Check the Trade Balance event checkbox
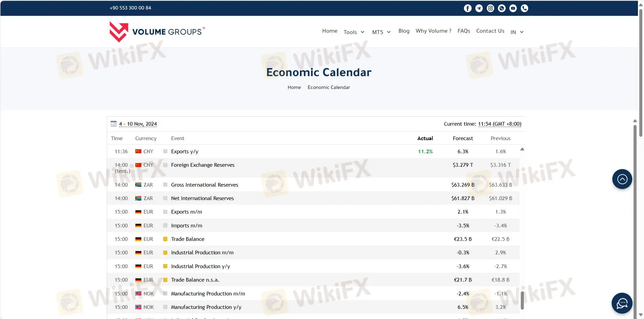 [x=165, y=239]
